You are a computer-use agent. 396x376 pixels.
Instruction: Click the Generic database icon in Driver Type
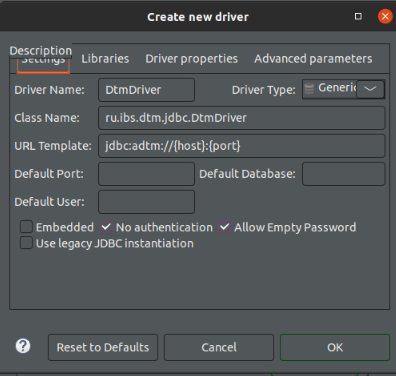[x=309, y=89]
